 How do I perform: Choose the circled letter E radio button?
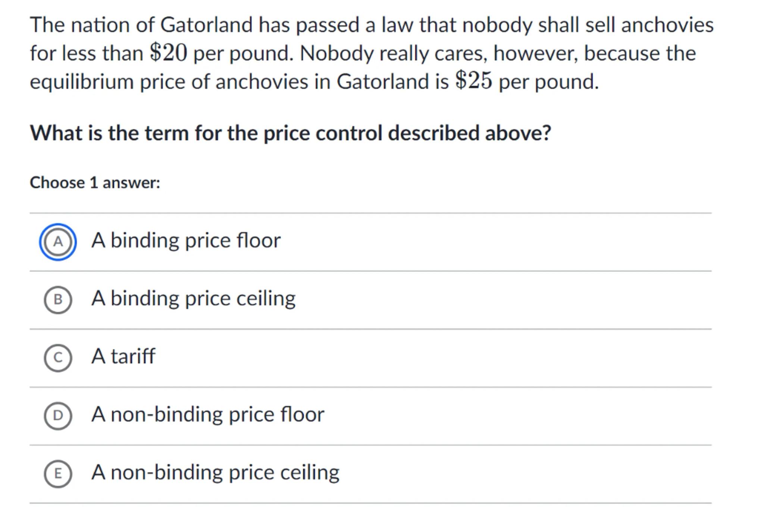(x=58, y=474)
